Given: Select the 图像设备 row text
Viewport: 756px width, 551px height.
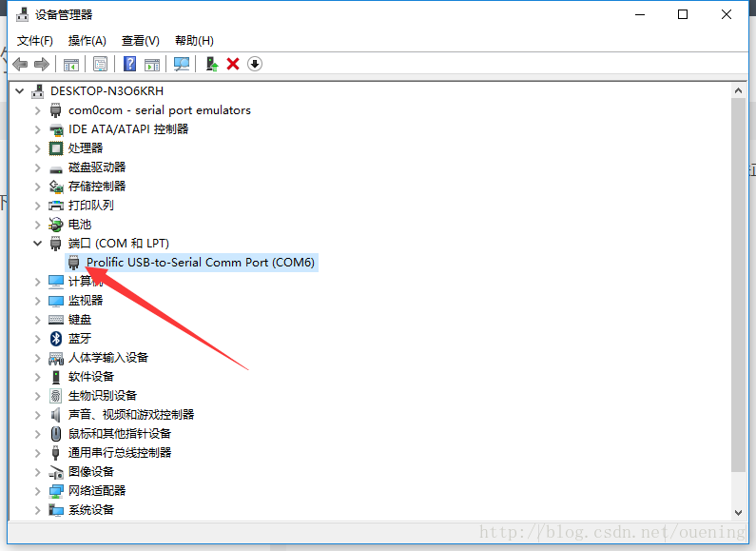Looking at the screenshot, I should (x=91, y=472).
